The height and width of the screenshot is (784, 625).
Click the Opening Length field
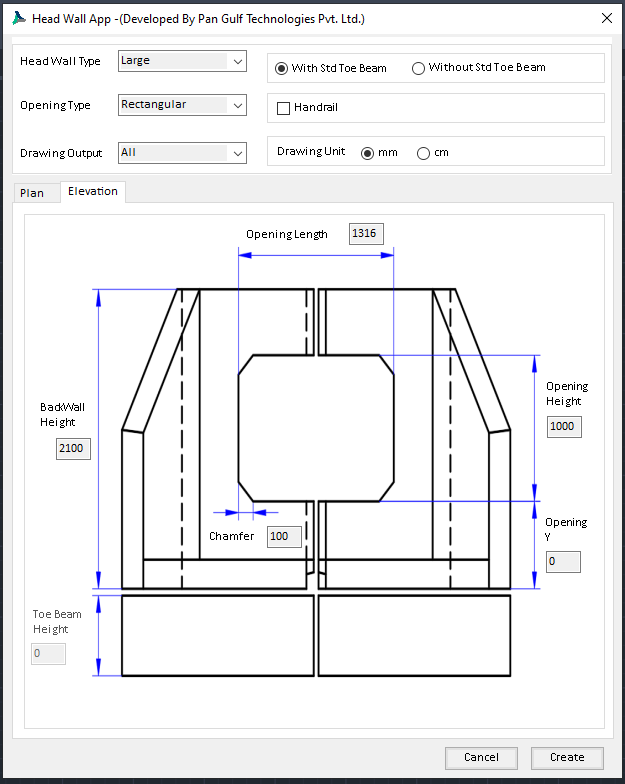[x=366, y=234]
